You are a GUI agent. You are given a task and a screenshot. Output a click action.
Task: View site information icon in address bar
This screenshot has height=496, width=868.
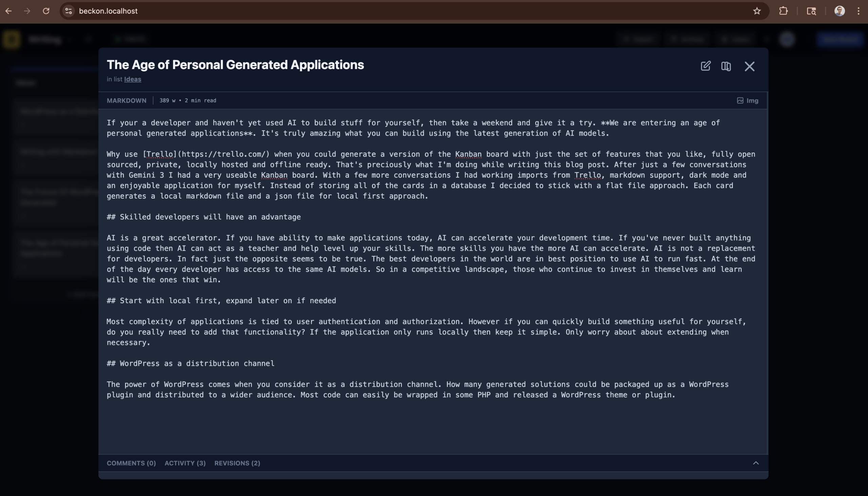point(68,11)
